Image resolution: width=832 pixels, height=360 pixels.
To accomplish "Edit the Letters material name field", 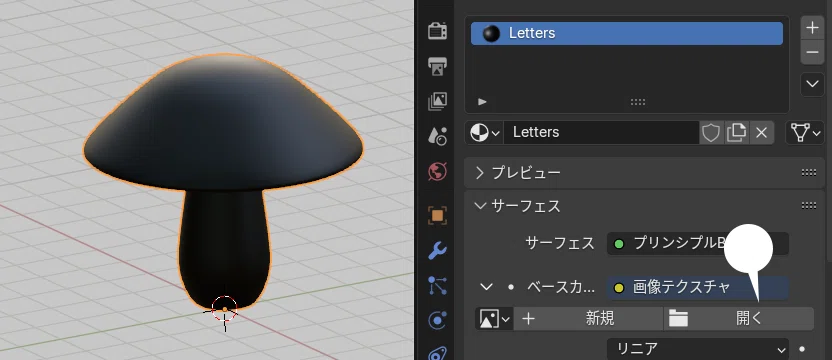I will click(601, 132).
